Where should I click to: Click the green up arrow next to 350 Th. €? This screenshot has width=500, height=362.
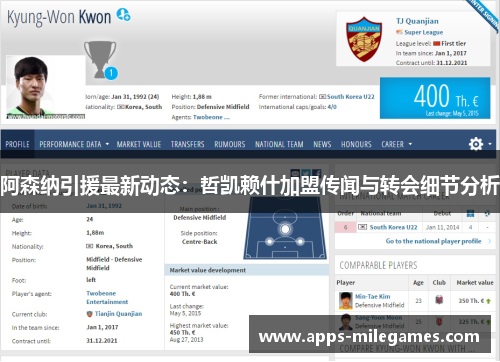tap(488, 301)
